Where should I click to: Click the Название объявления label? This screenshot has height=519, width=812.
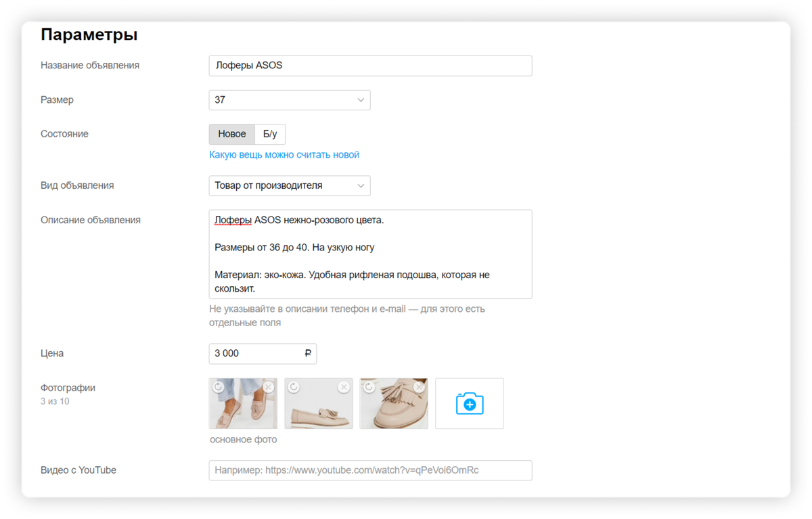[90, 66]
